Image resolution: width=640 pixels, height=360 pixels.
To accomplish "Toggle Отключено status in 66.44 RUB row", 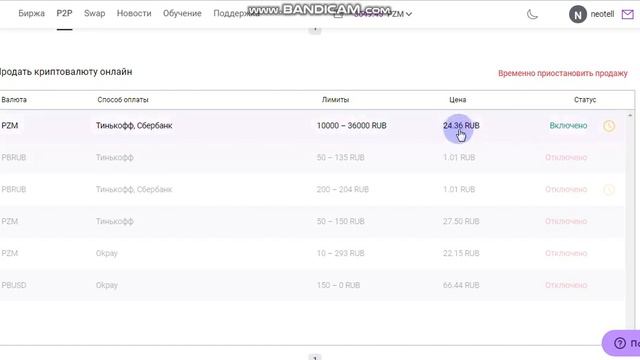I will [566, 285].
